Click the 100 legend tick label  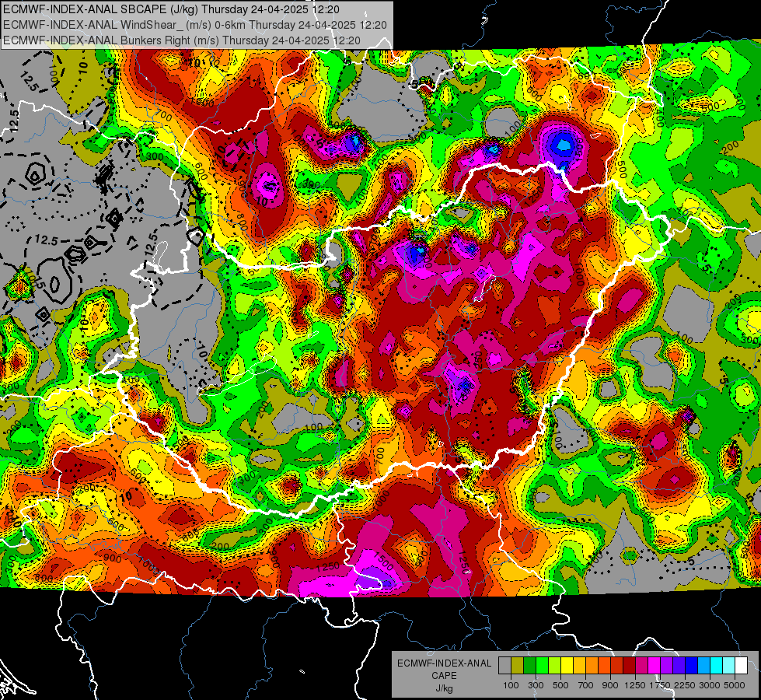(511, 685)
